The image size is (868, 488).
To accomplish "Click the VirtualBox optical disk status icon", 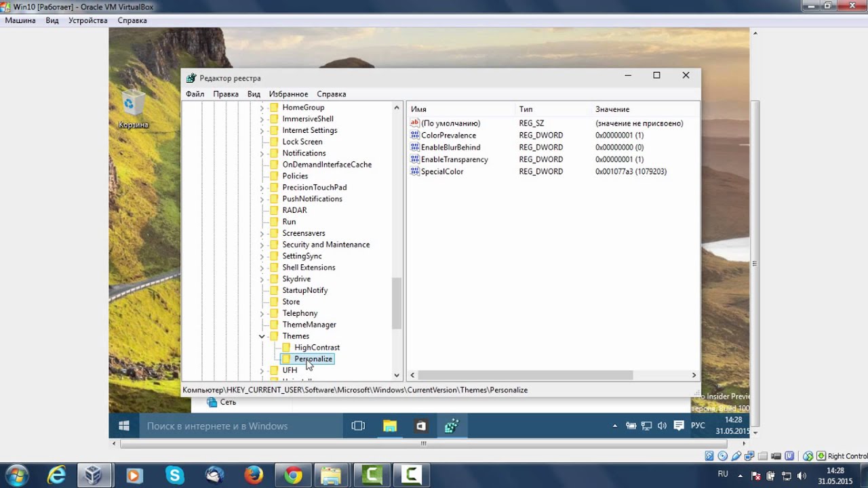I will 722,456.
